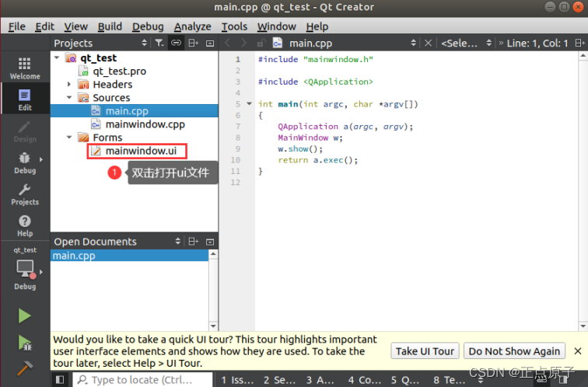
Task: Switch to Edit mode in sidebar
Action: tap(25, 99)
